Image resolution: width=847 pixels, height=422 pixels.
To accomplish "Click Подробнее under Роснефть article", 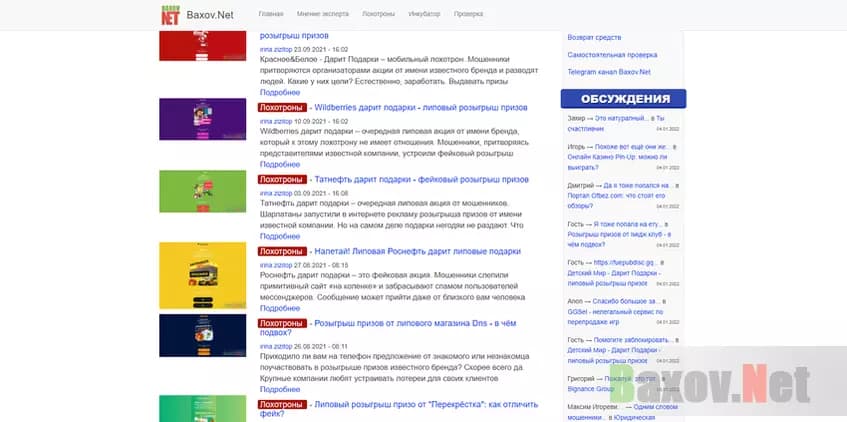I will (280, 308).
